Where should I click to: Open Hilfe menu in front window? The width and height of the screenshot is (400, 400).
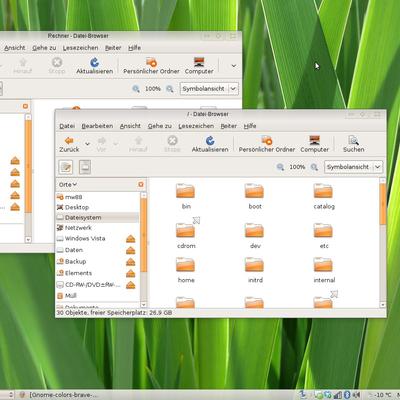[x=250, y=126]
